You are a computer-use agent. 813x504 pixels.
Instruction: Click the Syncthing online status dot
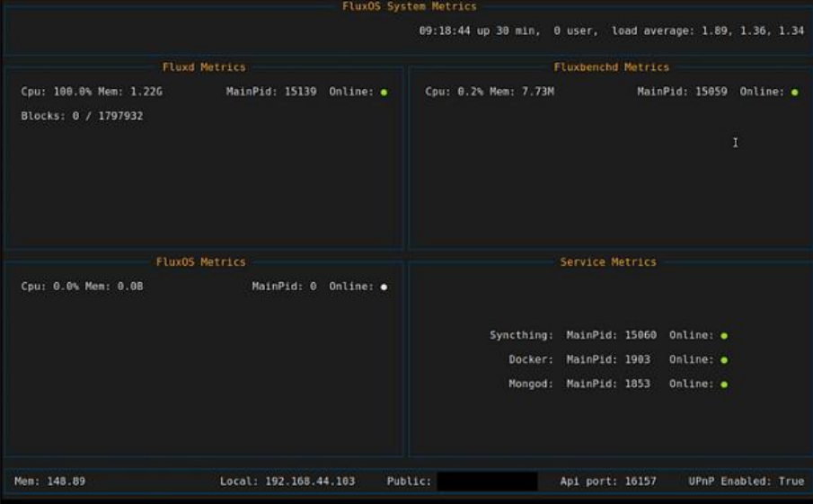click(724, 336)
